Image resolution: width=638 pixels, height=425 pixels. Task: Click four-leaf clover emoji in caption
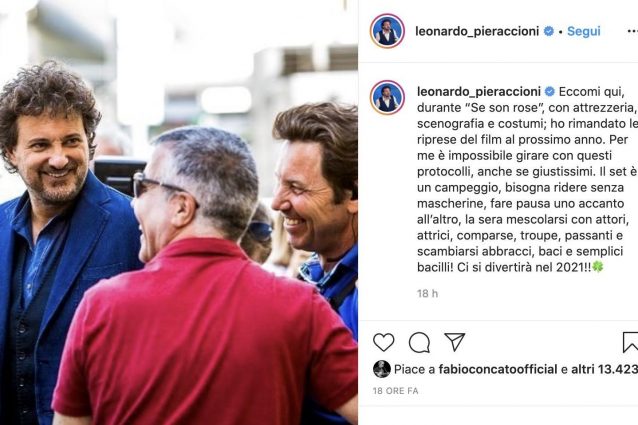(x=597, y=267)
